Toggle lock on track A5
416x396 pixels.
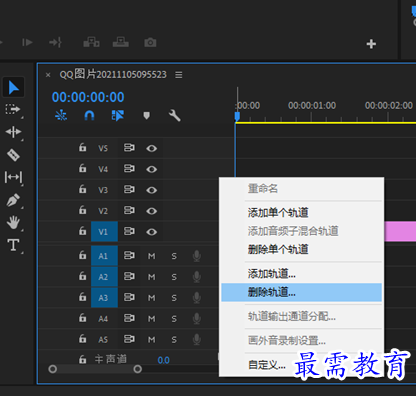[82, 339]
